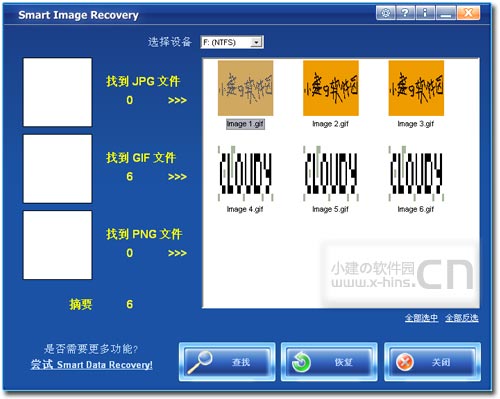
Task: Click the 摘要 summary label
Action: click(x=80, y=304)
